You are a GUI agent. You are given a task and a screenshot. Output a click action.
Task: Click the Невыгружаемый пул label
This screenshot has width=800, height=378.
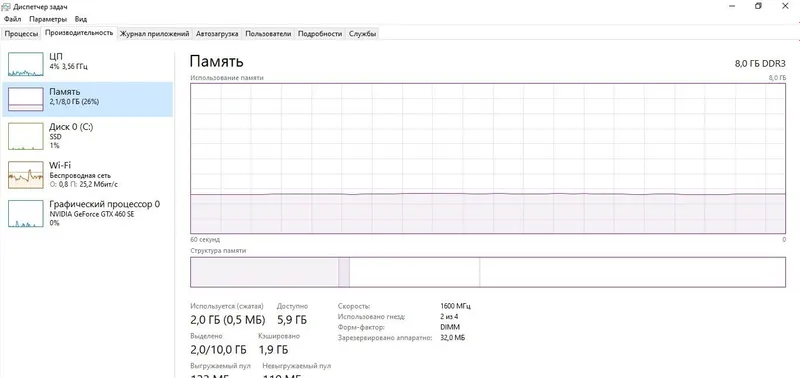(x=296, y=366)
